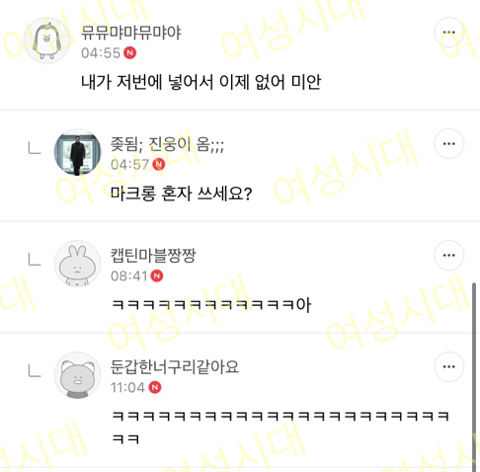Viewport: 480px width, 472px height.
Task: Open more options on 마크롱 혼자 쓰세요 reply
Action: (x=449, y=144)
